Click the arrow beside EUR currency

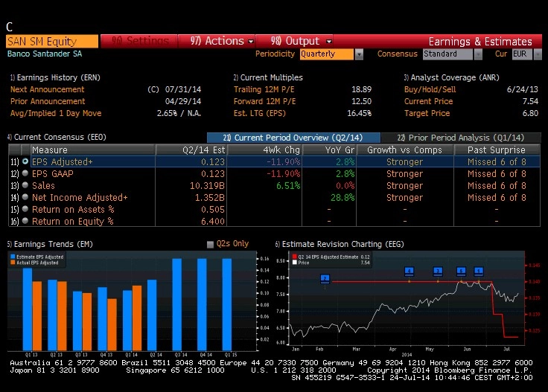tap(538, 54)
